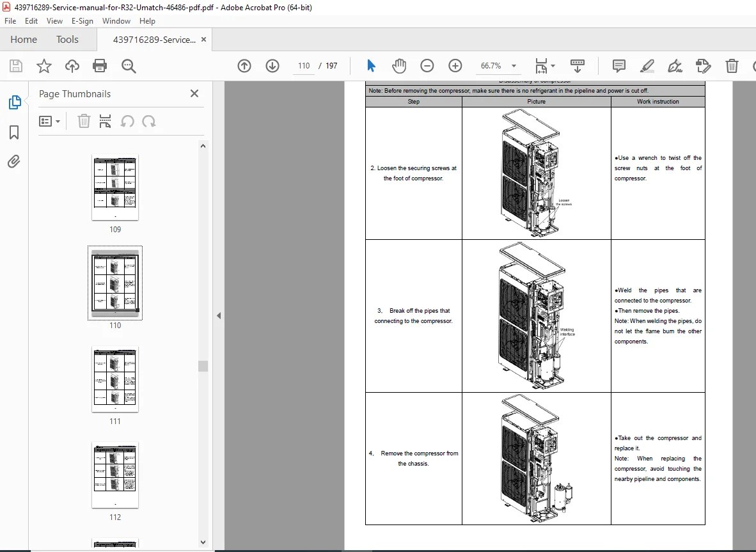Switch to the Tools tab
756x552 pixels.
click(x=67, y=40)
